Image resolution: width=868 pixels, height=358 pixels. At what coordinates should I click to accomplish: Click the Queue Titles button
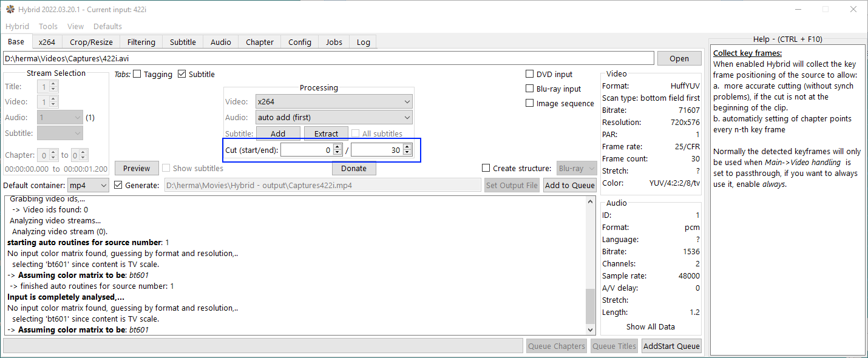614,346
